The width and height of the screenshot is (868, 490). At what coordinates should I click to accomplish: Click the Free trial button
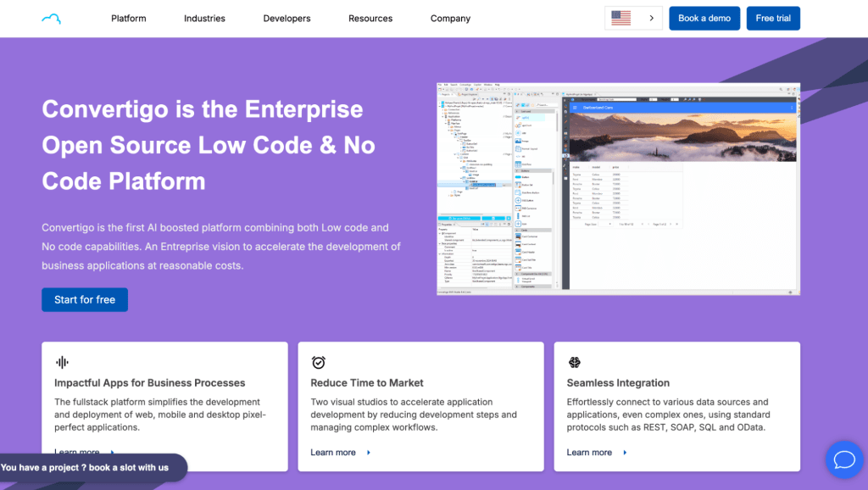tap(773, 19)
